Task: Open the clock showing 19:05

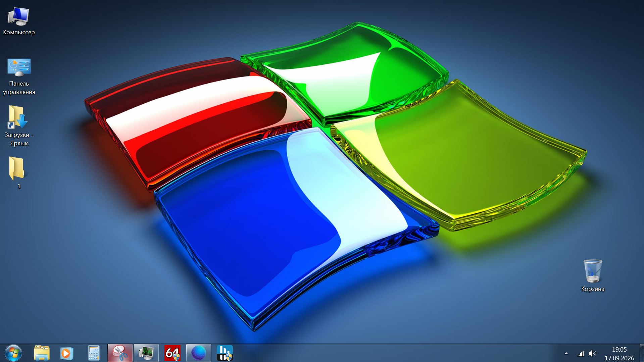Action: pos(619,354)
